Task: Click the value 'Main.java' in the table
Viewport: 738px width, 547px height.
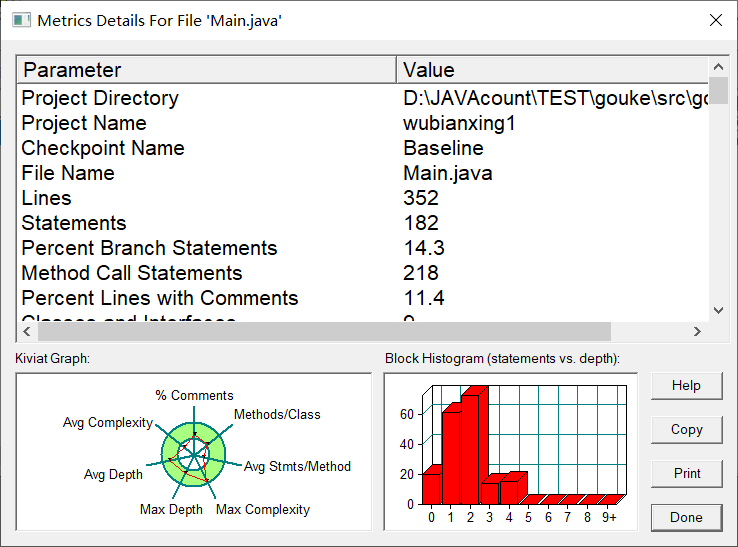Action: tap(448, 173)
